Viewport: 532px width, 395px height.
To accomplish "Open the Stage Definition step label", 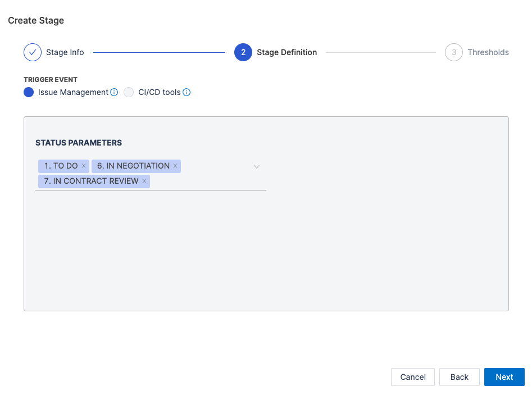I will [287, 52].
